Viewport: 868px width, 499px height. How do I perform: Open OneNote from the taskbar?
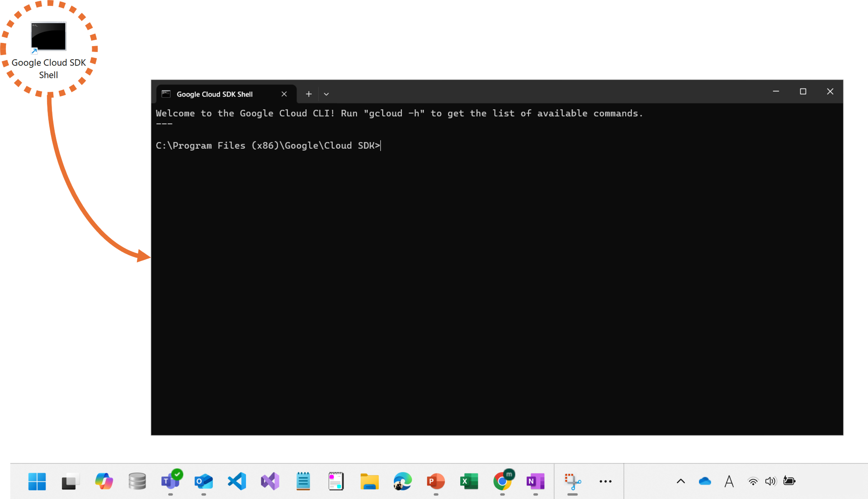[x=535, y=481]
